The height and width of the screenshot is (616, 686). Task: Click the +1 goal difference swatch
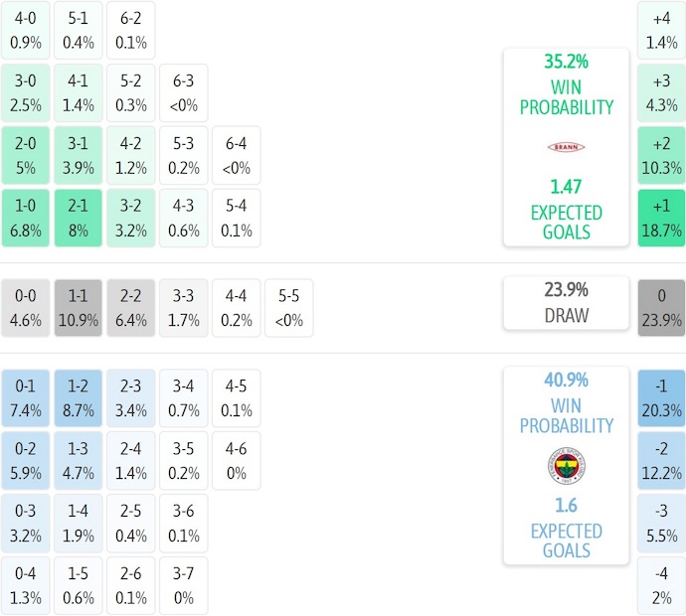[x=662, y=219]
